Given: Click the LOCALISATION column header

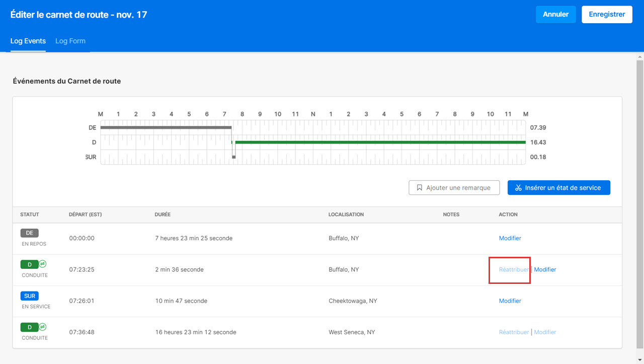Looking at the screenshot, I should [x=346, y=214].
